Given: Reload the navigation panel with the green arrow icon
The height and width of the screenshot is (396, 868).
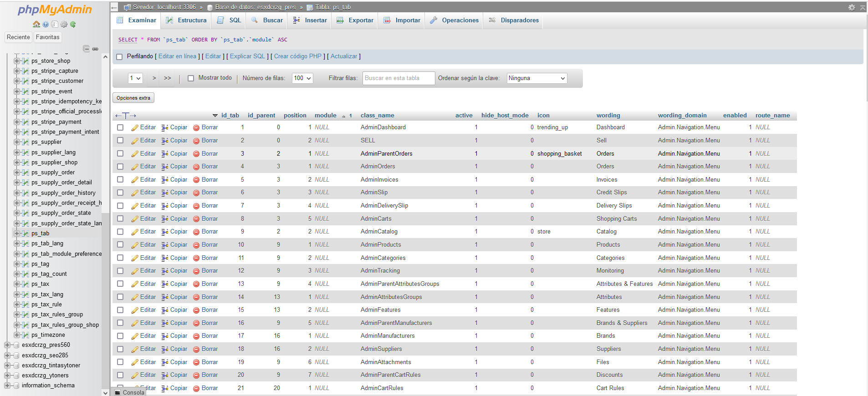Looking at the screenshot, I should click(73, 24).
